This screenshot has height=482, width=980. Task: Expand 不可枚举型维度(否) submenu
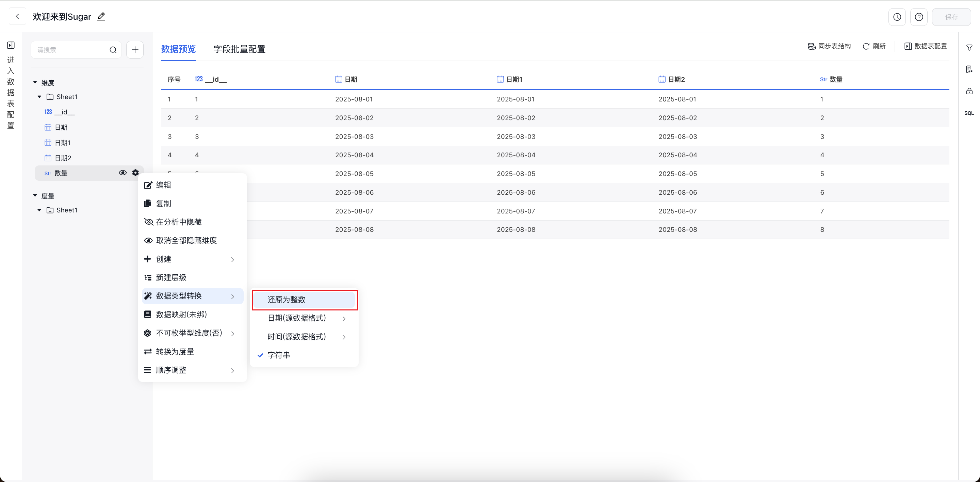(x=193, y=333)
